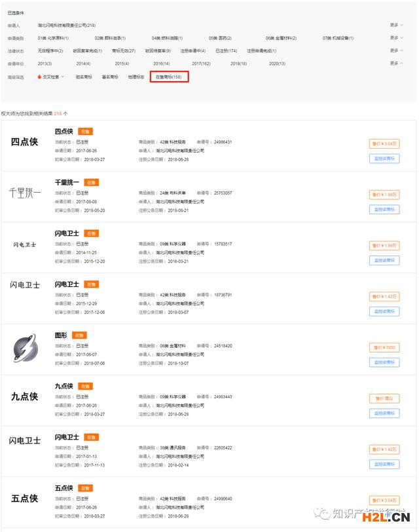Viewport: 419px width, 532px height.
Task: Expand 更多 in the 申请人 row
Action: 396,25
